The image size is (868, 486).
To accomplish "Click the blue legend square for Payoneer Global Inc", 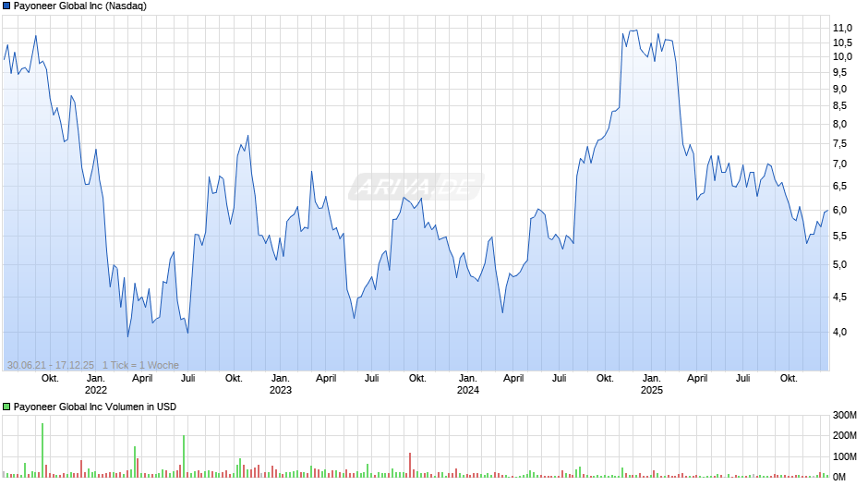I will click(x=6, y=6).
